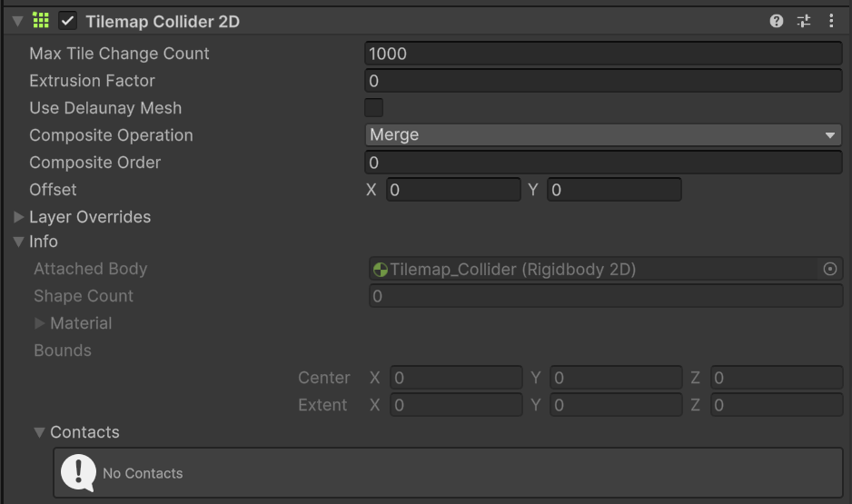The width and height of the screenshot is (852, 504).
Task: Click the Max Tile Change Count field
Action: [603, 54]
